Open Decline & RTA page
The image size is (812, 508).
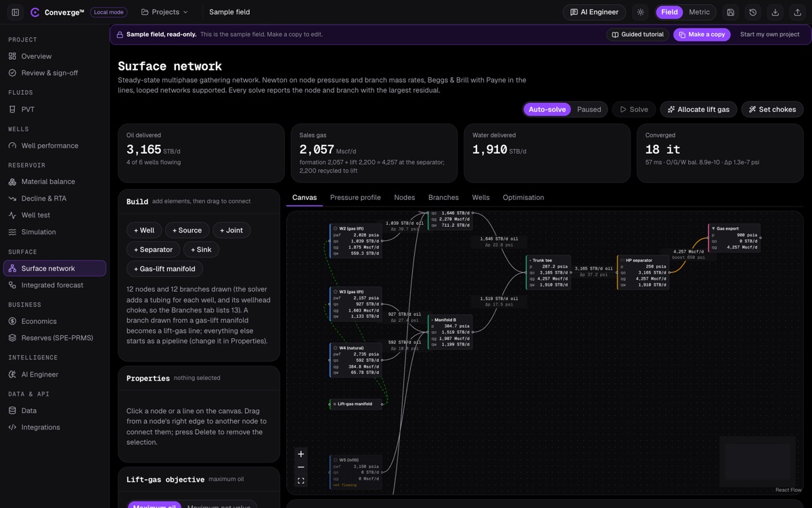pos(55,198)
